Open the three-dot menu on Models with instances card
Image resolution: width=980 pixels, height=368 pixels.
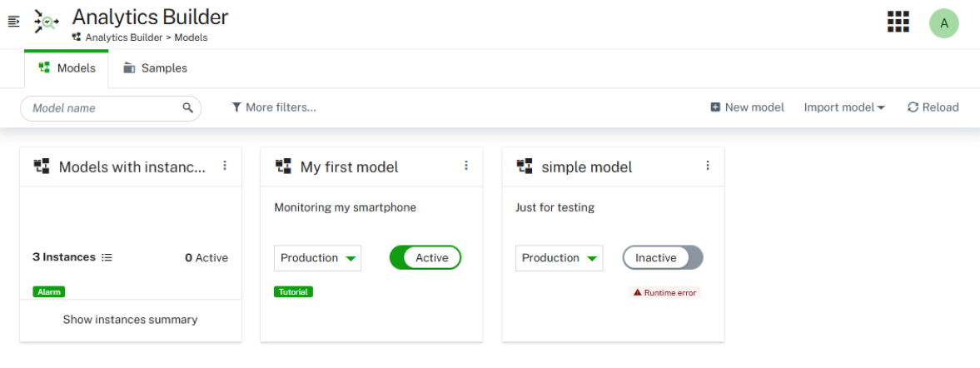click(x=225, y=166)
